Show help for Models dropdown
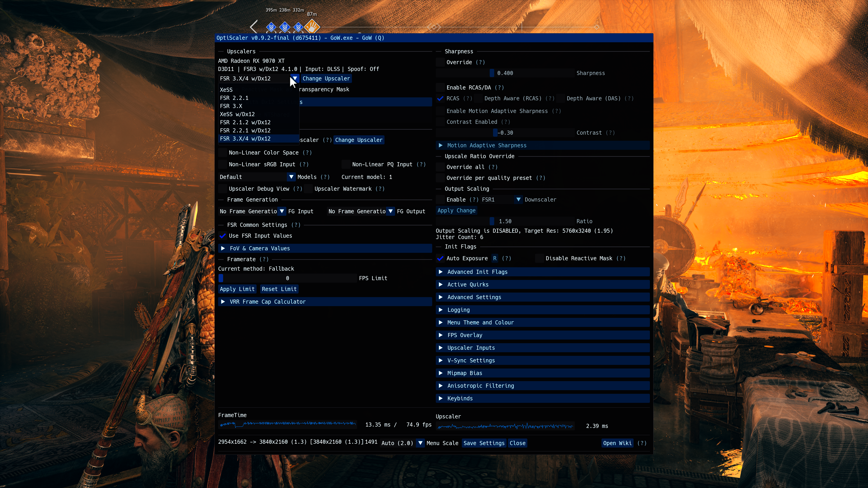This screenshot has height=488, width=868. coord(325,177)
